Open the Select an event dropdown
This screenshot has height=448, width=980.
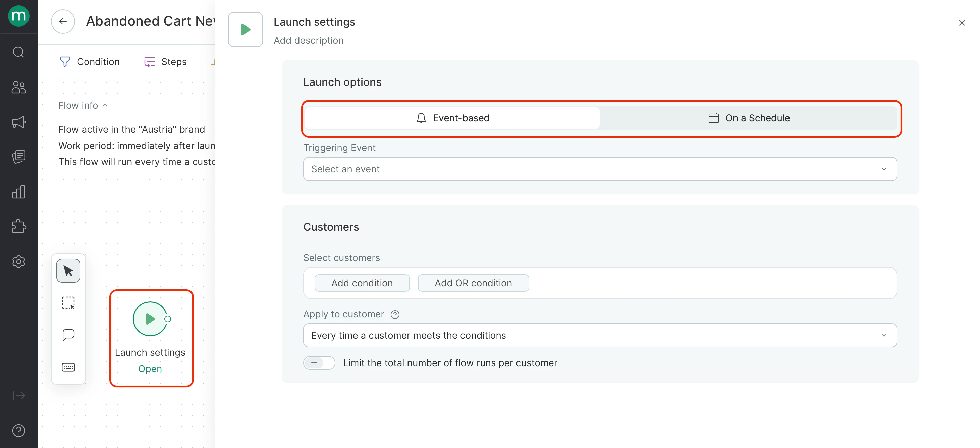coord(600,169)
